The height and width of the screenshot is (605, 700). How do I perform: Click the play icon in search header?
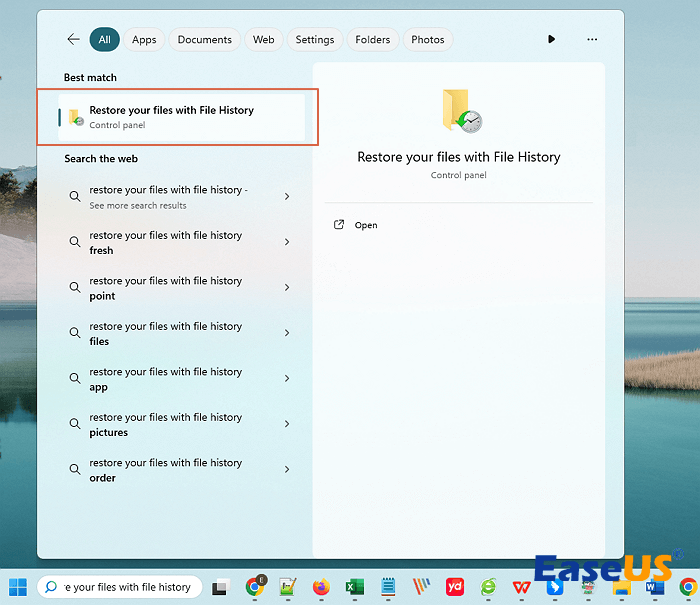[551, 40]
